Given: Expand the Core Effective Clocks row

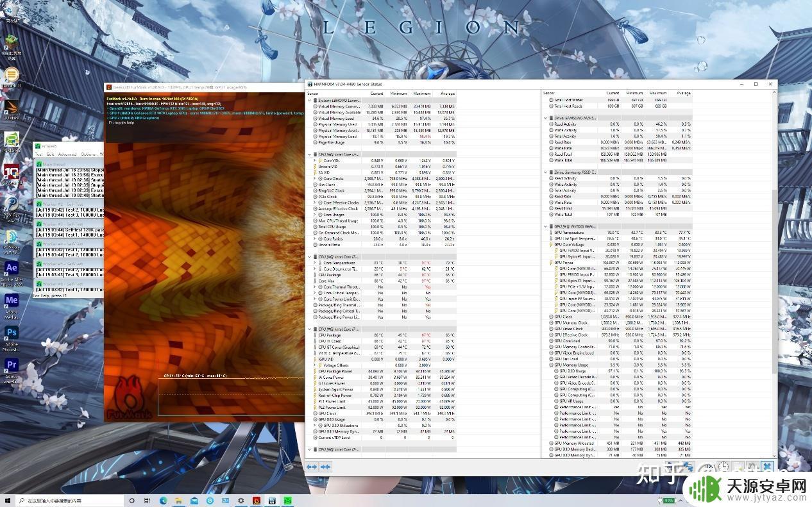Looking at the screenshot, I should [x=315, y=203].
